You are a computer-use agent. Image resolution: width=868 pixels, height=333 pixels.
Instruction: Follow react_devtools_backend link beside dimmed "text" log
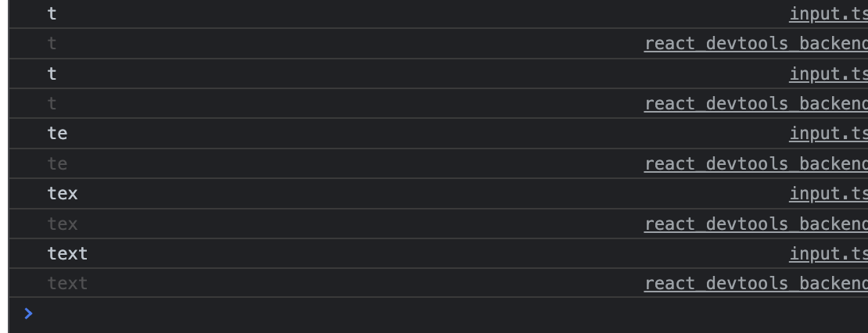coord(755,284)
